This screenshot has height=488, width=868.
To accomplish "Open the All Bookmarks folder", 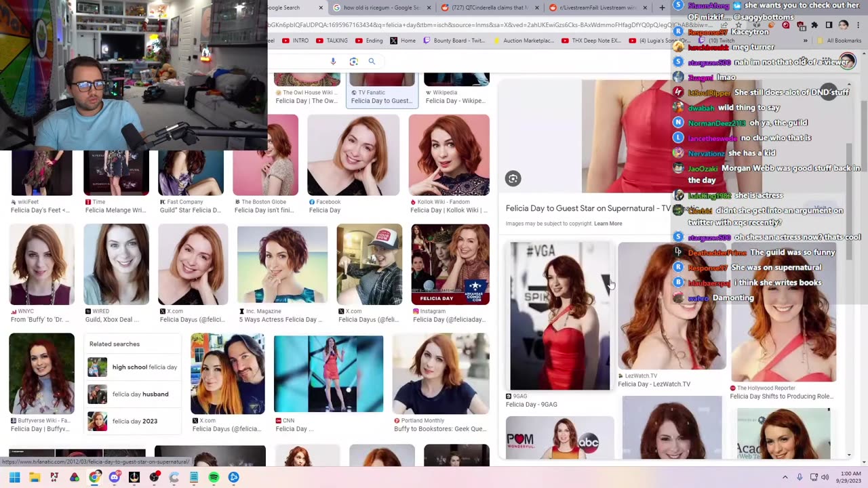I will click(839, 41).
